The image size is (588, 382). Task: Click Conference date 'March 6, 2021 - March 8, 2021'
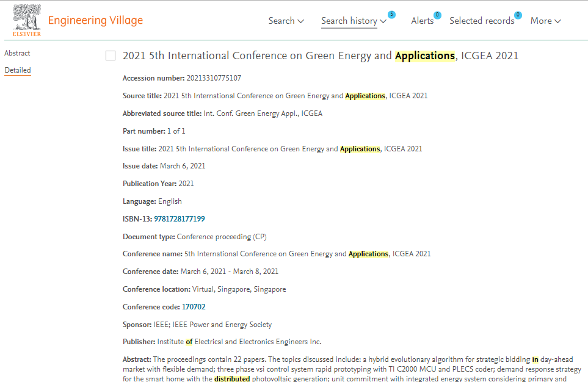tap(230, 272)
